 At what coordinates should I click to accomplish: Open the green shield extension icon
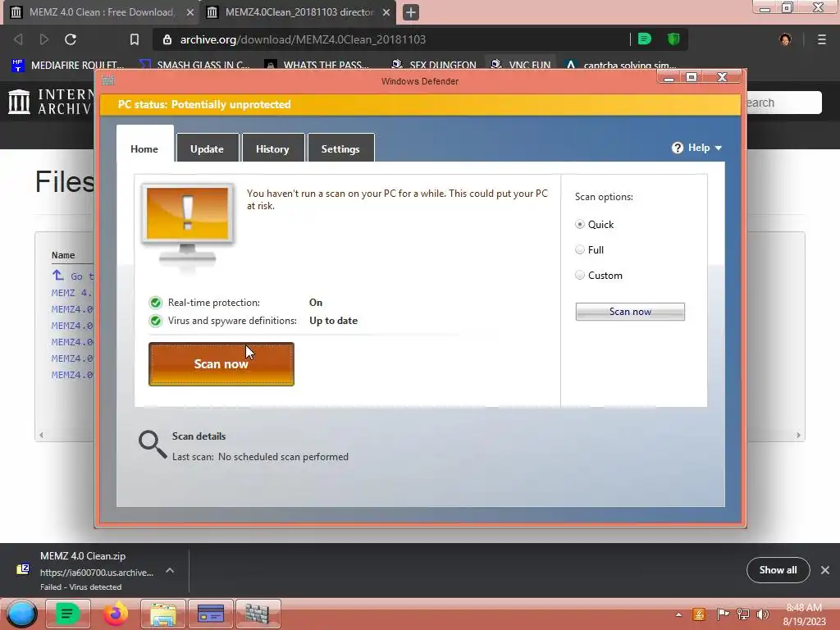coord(673,39)
